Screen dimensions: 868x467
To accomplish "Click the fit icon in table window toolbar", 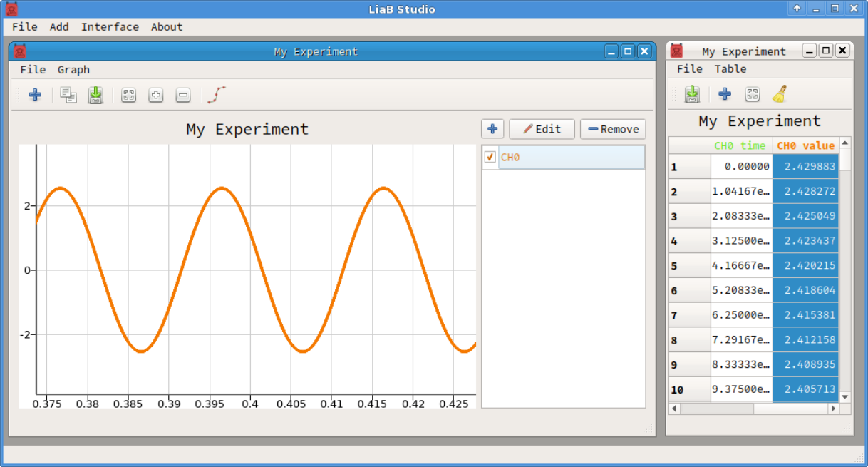I will (752, 94).
